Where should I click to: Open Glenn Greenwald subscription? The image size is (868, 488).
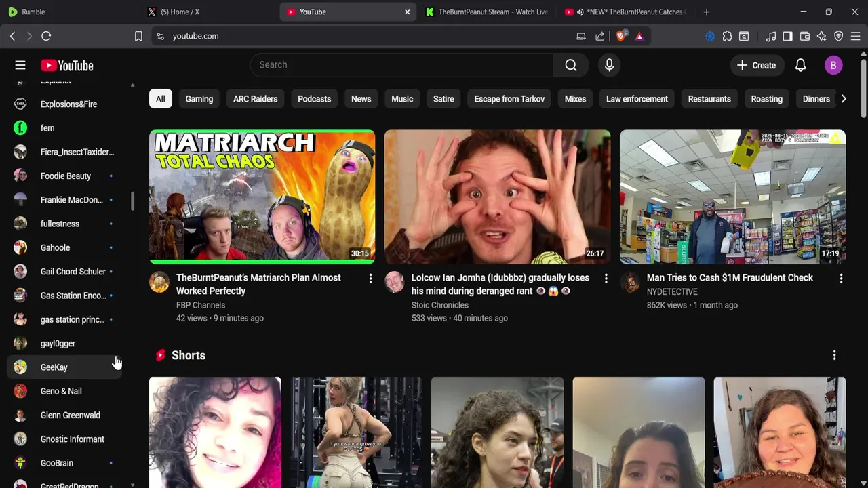pyautogui.click(x=65, y=415)
